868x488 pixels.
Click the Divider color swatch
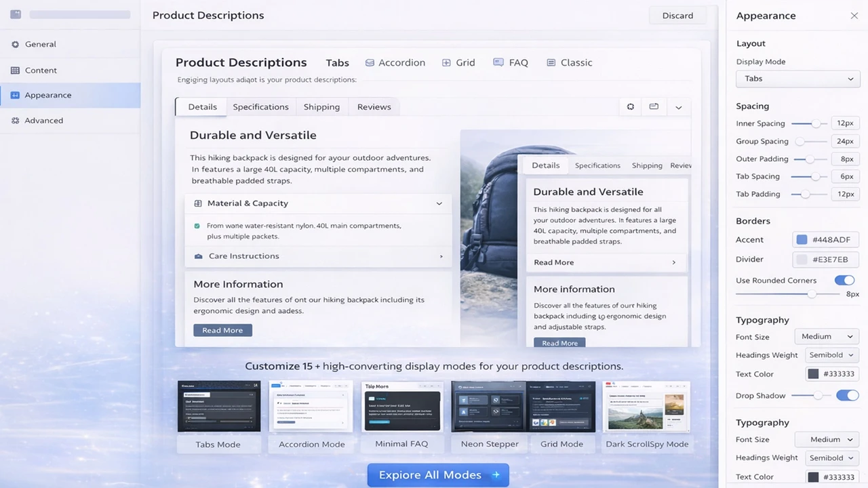coord(802,260)
